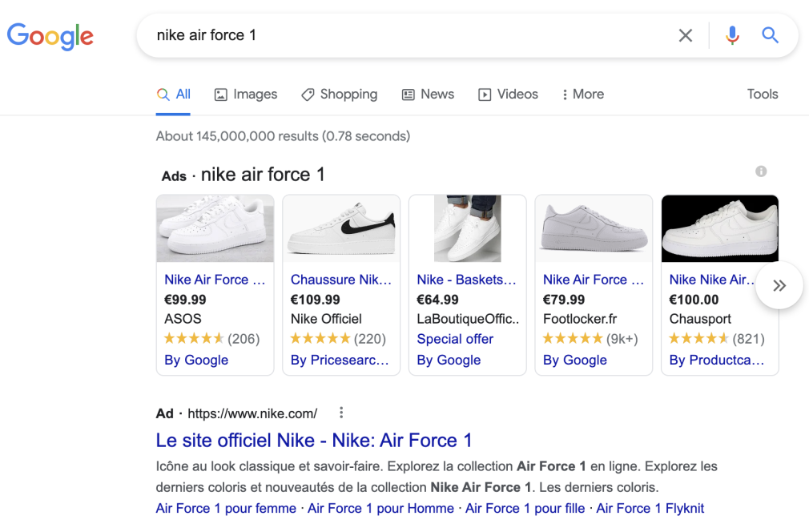Click By Google under ASOS listing
The height and width of the screenshot is (532, 809).
click(x=196, y=361)
